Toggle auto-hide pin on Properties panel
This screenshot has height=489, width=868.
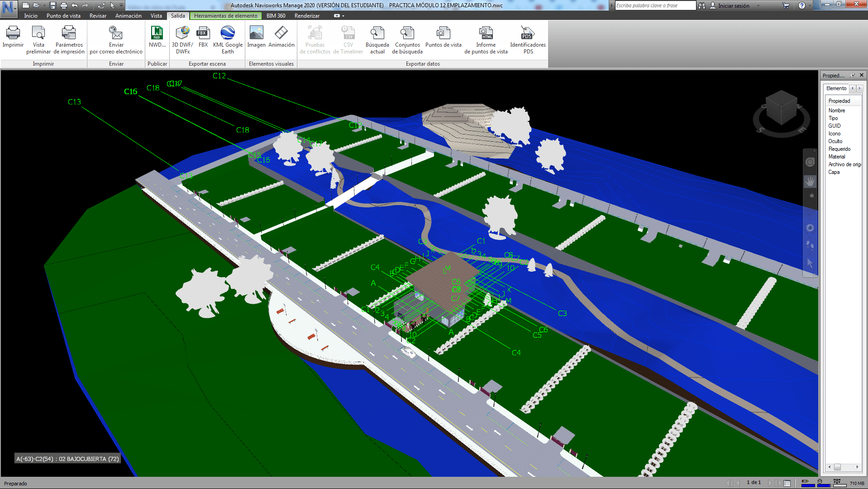pyautogui.click(x=853, y=75)
